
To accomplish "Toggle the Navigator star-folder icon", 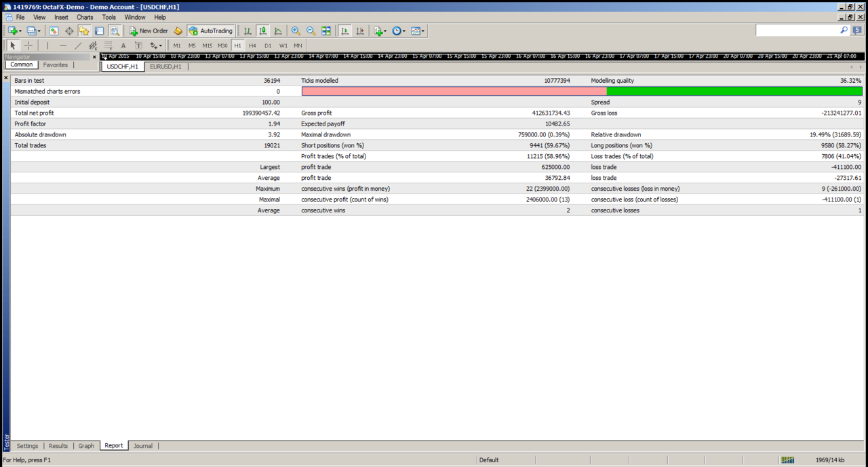I will (84, 31).
